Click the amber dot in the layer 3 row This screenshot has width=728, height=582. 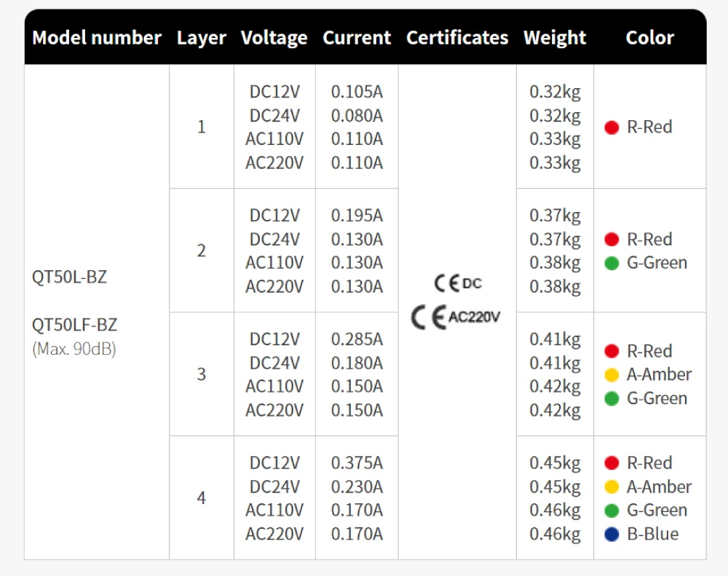(612, 375)
